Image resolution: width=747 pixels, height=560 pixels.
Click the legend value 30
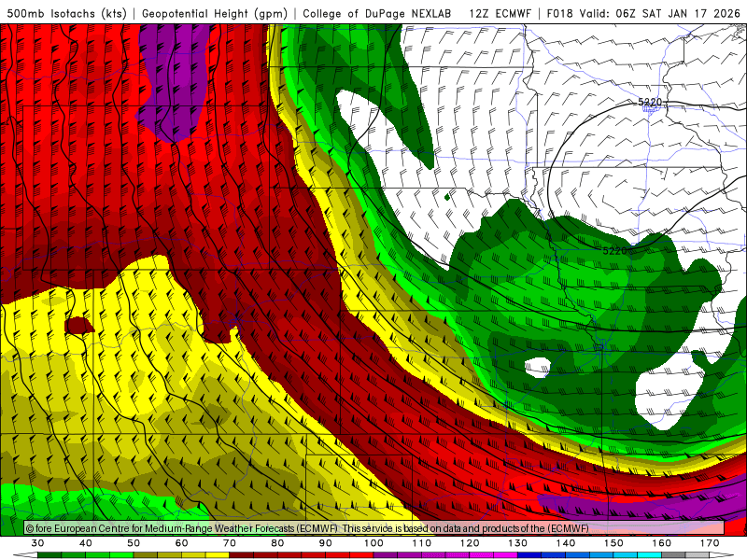coord(37,543)
